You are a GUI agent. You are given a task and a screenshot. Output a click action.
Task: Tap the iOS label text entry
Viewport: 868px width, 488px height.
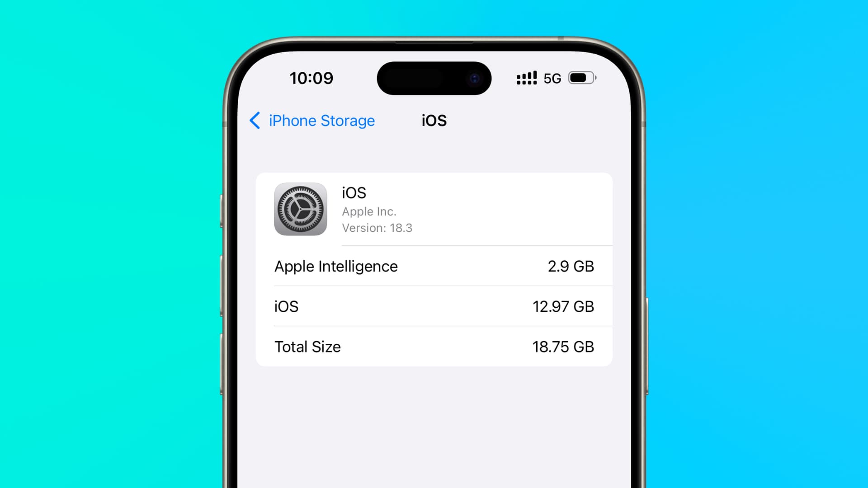(286, 305)
